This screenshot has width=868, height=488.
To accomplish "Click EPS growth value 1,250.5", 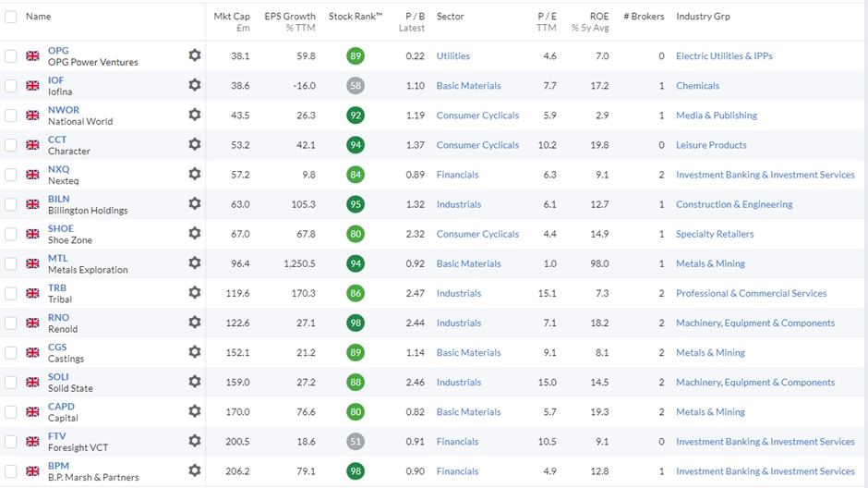I will click(x=299, y=263).
